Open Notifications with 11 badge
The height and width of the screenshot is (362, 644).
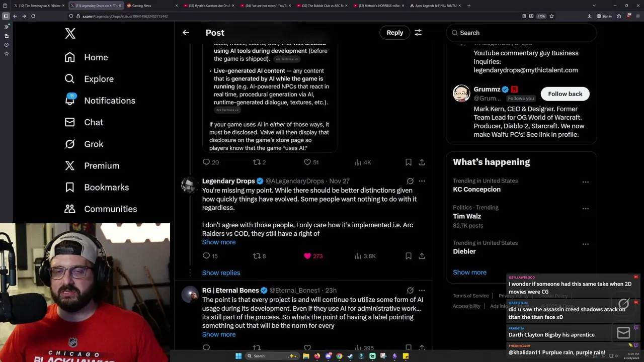click(100, 101)
